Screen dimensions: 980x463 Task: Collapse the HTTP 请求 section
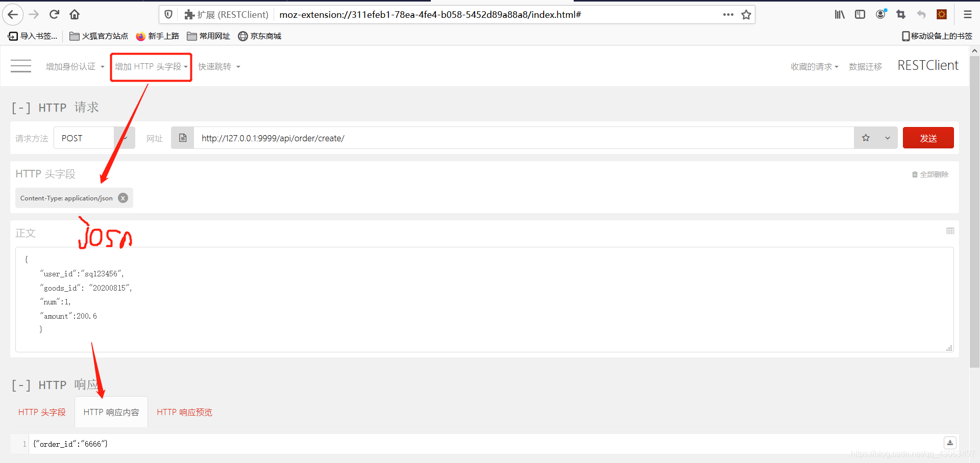point(21,108)
